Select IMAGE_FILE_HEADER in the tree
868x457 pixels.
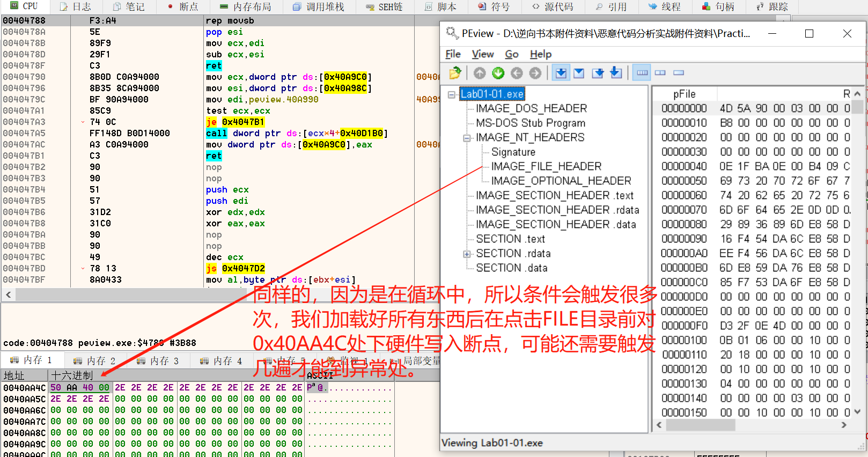pyautogui.click(x=546, y=166)
